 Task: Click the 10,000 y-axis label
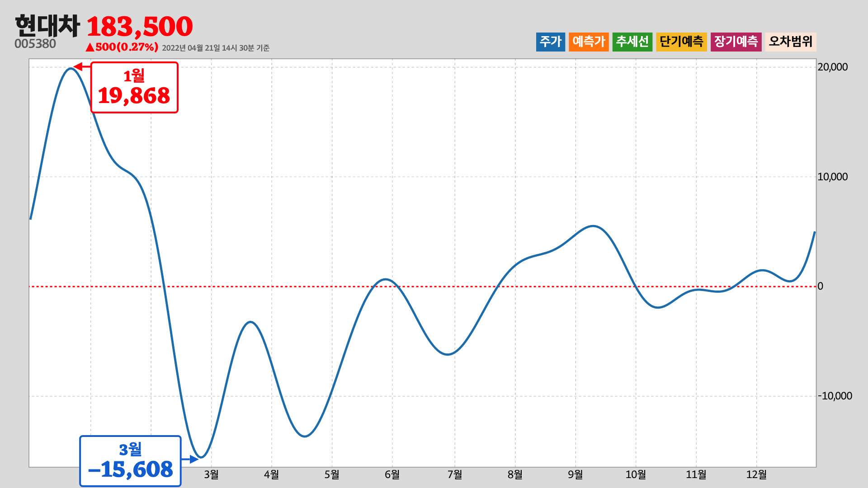pos(833,177)
